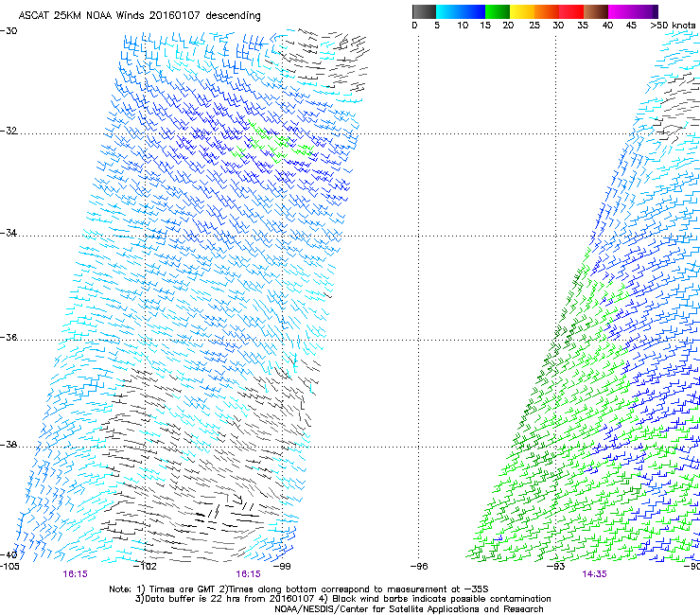
Task: Click the -96 longitude axis label
Action: pos(419,567)
